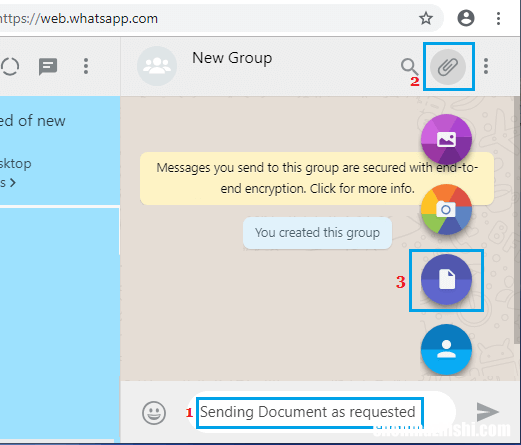The height and width of the screenshot is (445, 521).
Task: Click the 'You created this group' notice
Action: point(317,233)
